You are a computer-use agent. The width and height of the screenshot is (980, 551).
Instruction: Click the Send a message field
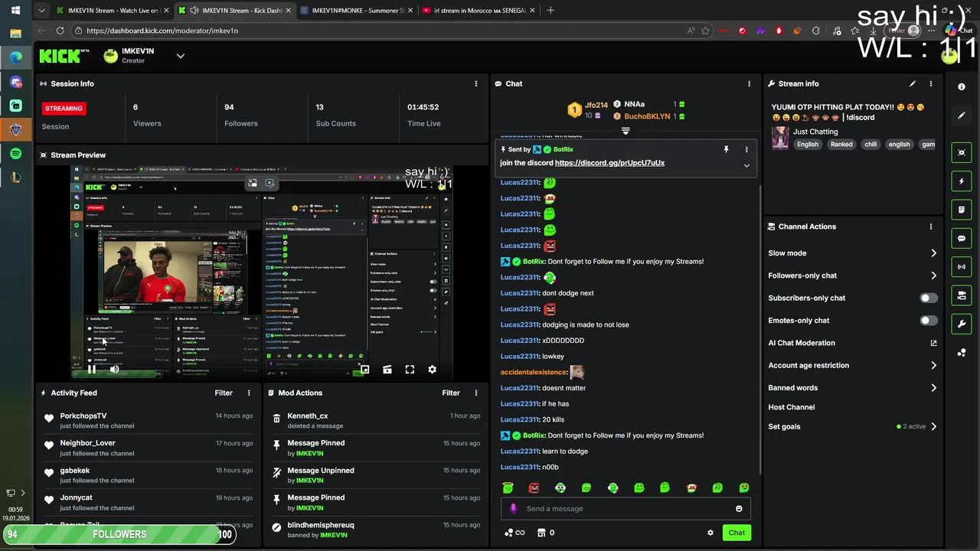[x=626, y=509]
